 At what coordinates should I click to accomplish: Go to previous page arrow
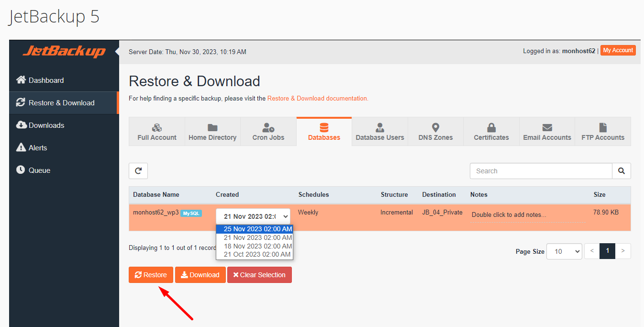click(x=592, y=251)
